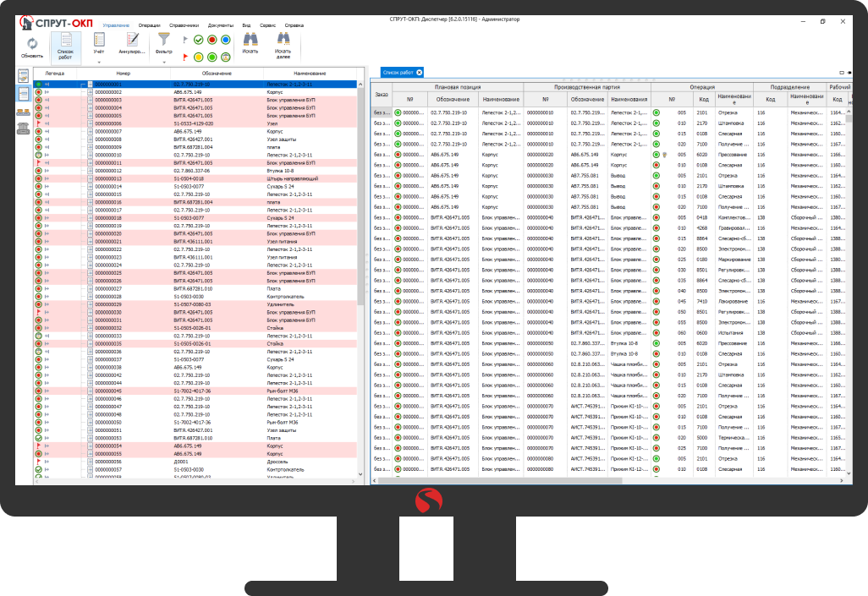Click the Фильтр funnel icon

coord(164,39)
